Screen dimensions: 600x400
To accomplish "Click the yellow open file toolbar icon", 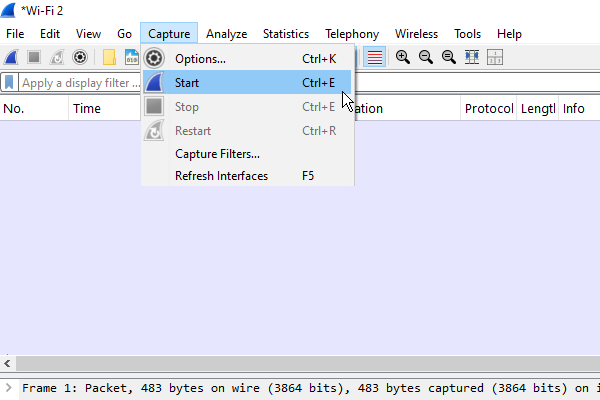I will click(109, 57).
